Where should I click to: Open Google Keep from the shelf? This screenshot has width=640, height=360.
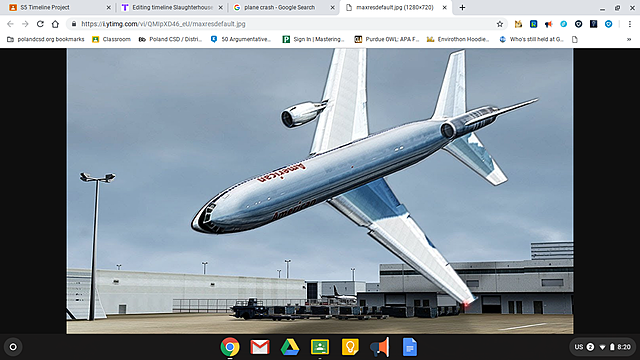pos(350,347)
